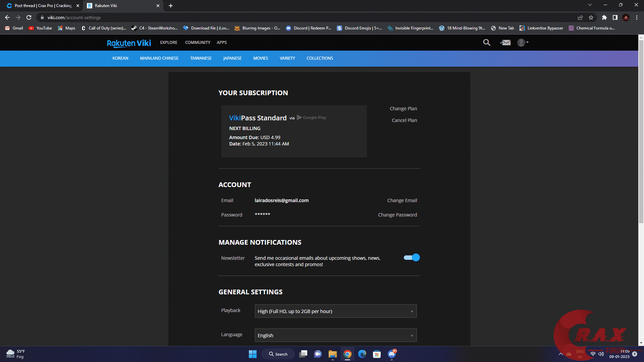This screenshot has height=362, width=644.
Task: Click the Google Play badge beside VikiPass Standard
Action: (311, 118)
